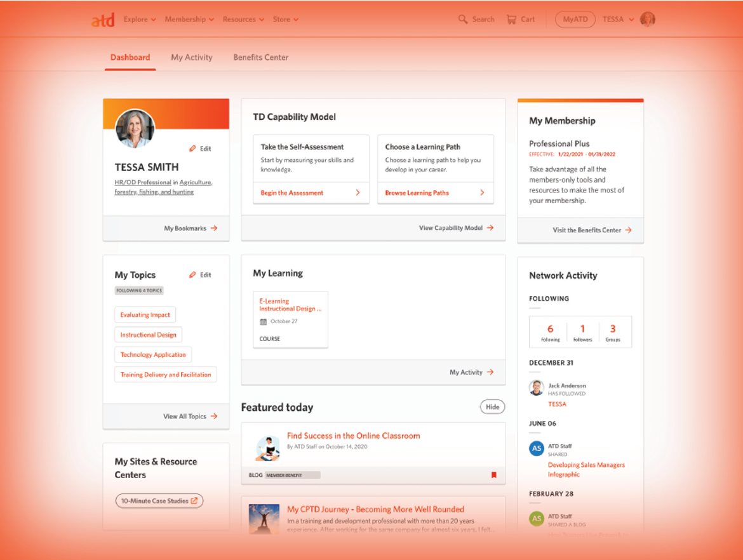Open Find Success in the Online Classroom
Image resolution: width=743 pixels, height=560 pixels.
[354, 436]
